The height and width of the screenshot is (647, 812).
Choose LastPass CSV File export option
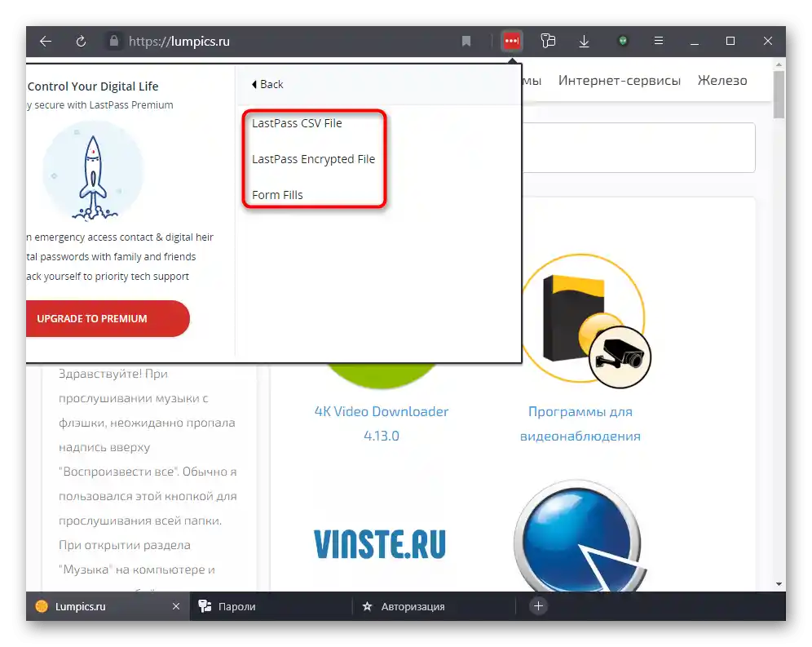297,123
